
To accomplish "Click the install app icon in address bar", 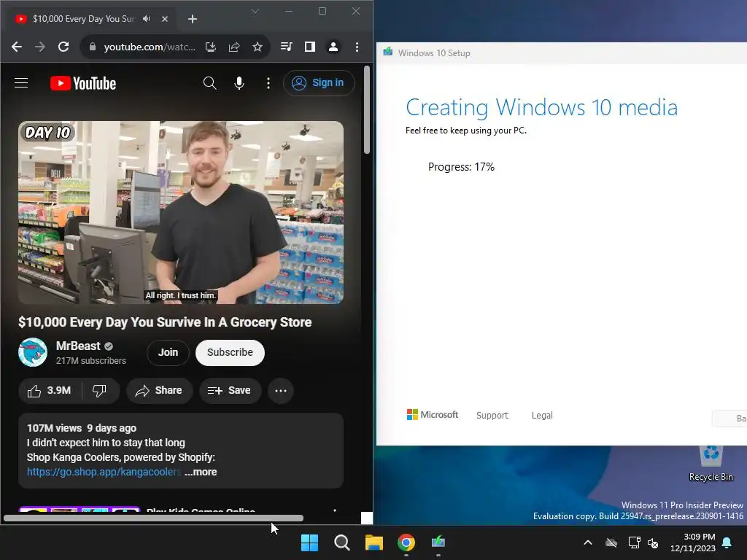I will pos(211,47).
